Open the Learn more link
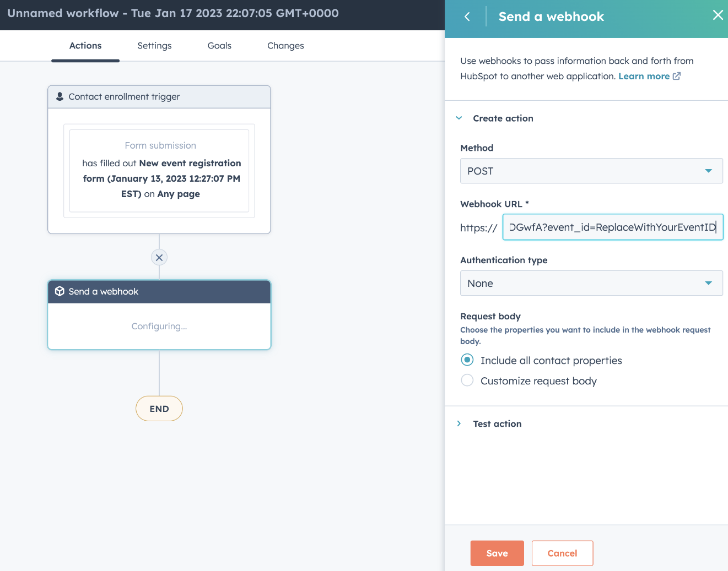Image resolution: width=728 pixels, height=571 pixels. point(644,76)
